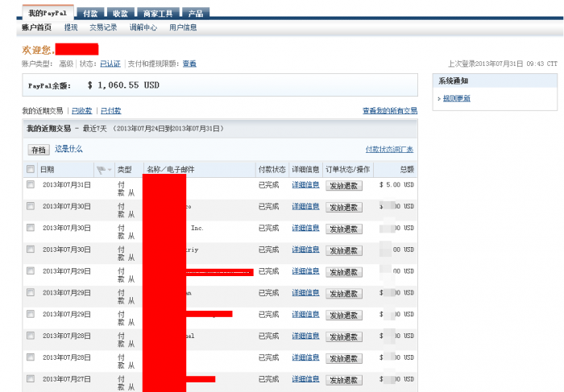
Task: Click the 这是什么 help link
Action: [x=68, y=149]
